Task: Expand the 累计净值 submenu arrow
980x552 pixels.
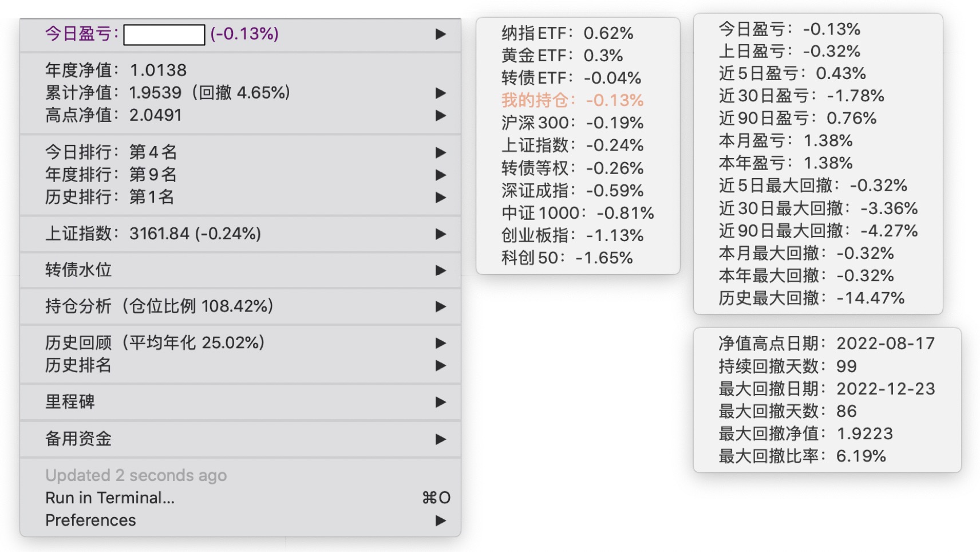Action: point(440,93)
